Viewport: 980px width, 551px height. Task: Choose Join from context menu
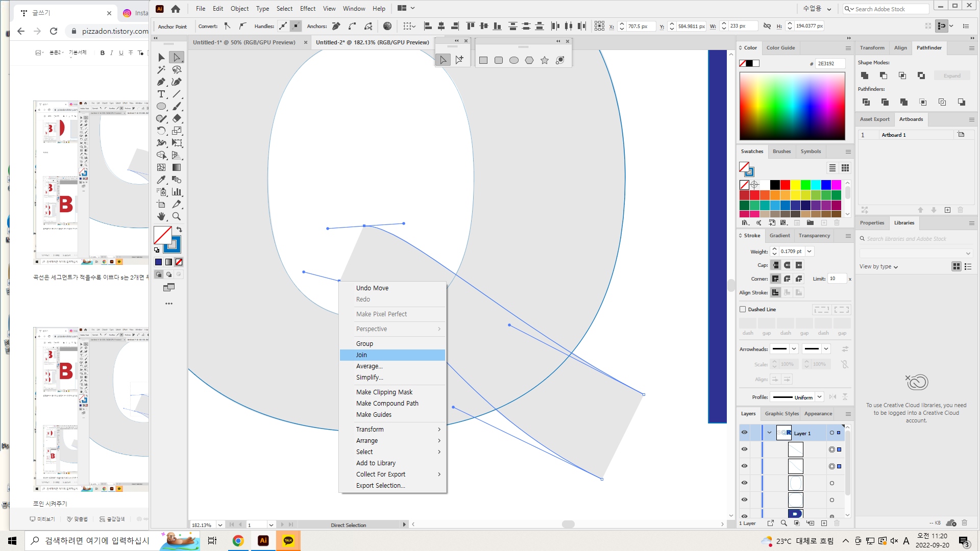[392, 355]
